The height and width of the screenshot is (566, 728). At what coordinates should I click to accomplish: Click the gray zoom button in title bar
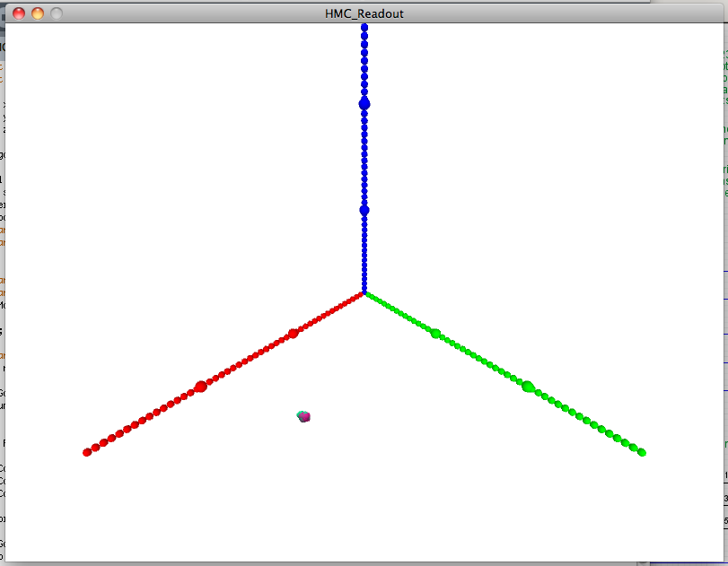(57, 13)
